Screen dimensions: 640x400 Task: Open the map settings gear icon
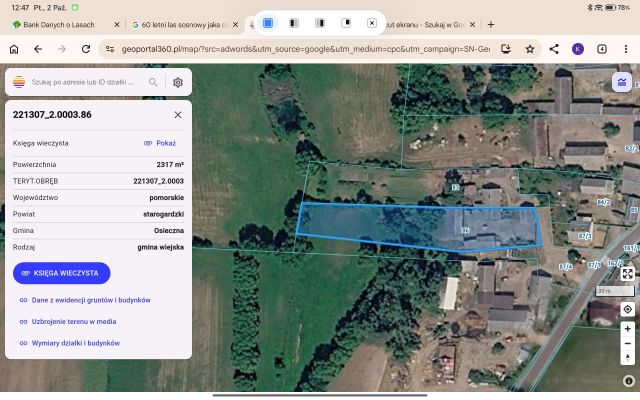178,82
